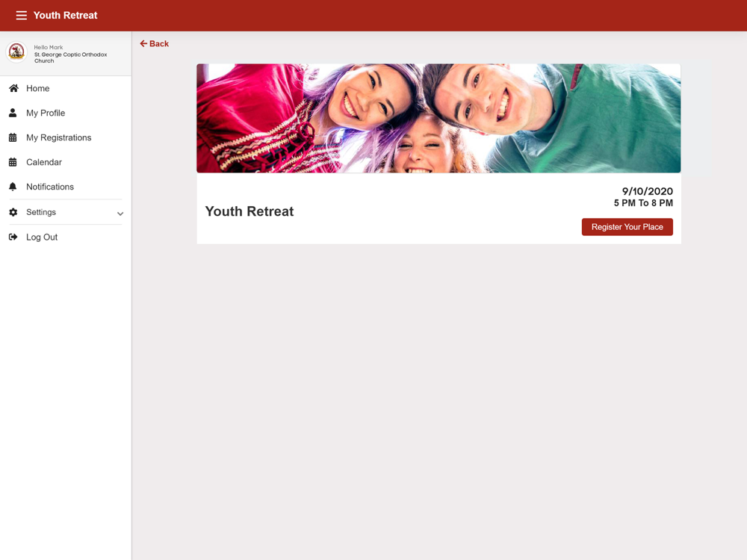747x560 pixels.
Task: Open the hamburger menu icon
Action: (22, 15)
